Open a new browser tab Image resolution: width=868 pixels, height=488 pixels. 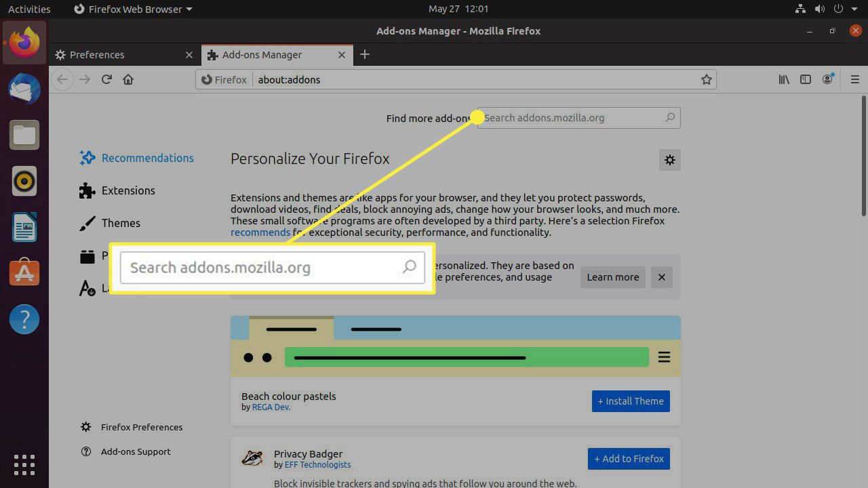(x=365, y=54)
